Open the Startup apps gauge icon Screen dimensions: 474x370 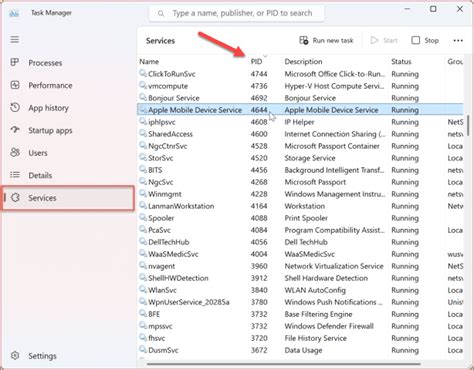pos(15,130)
